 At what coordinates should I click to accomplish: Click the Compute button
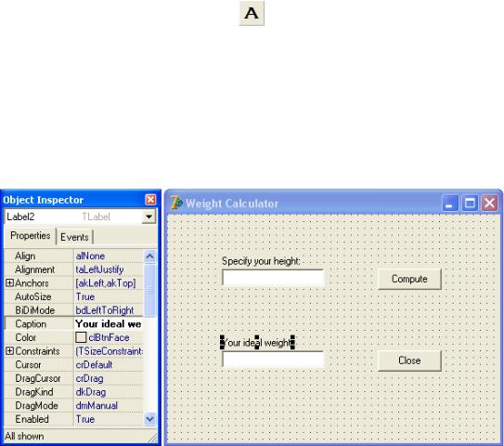pos(409,279)
